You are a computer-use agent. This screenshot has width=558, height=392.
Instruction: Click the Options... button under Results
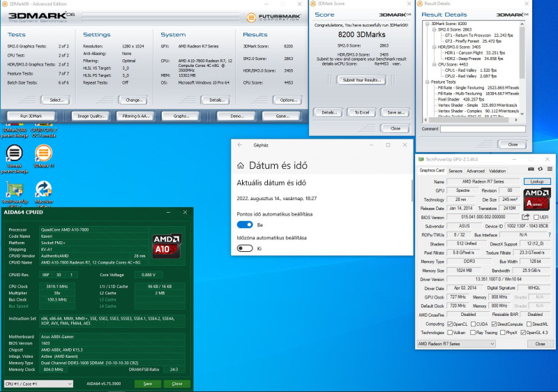tap(288, 100)
